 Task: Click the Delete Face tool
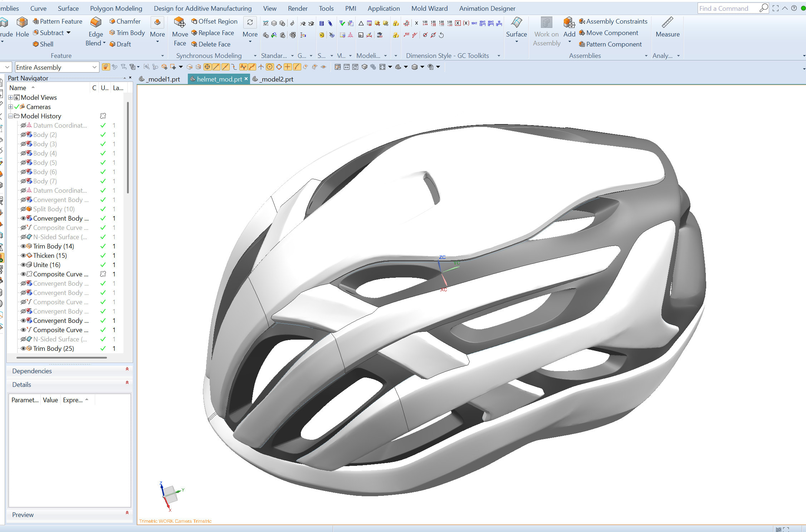[x=211, y=44]
